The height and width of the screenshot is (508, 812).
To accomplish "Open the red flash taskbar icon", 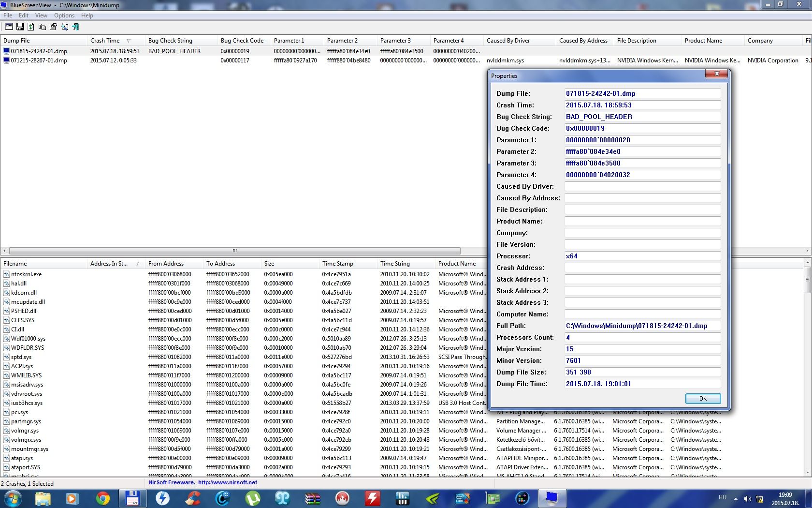I will pos(372,498).
